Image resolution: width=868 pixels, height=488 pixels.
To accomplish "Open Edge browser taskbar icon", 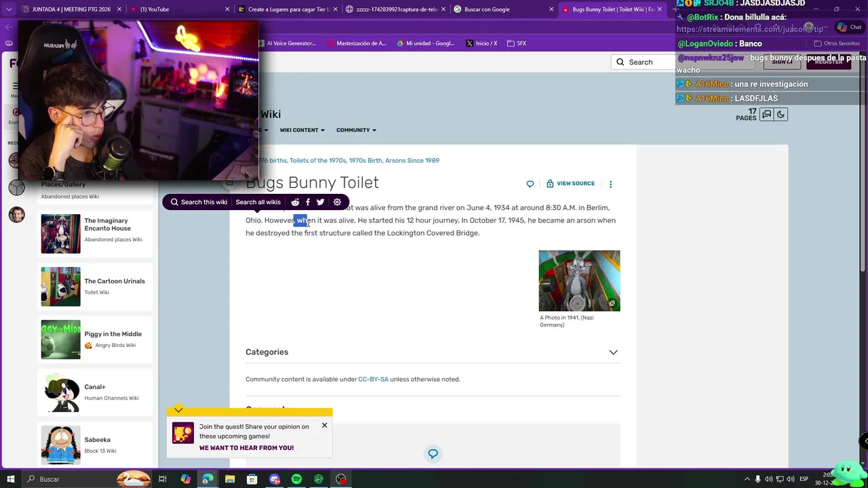I will [x=208, y=479].
